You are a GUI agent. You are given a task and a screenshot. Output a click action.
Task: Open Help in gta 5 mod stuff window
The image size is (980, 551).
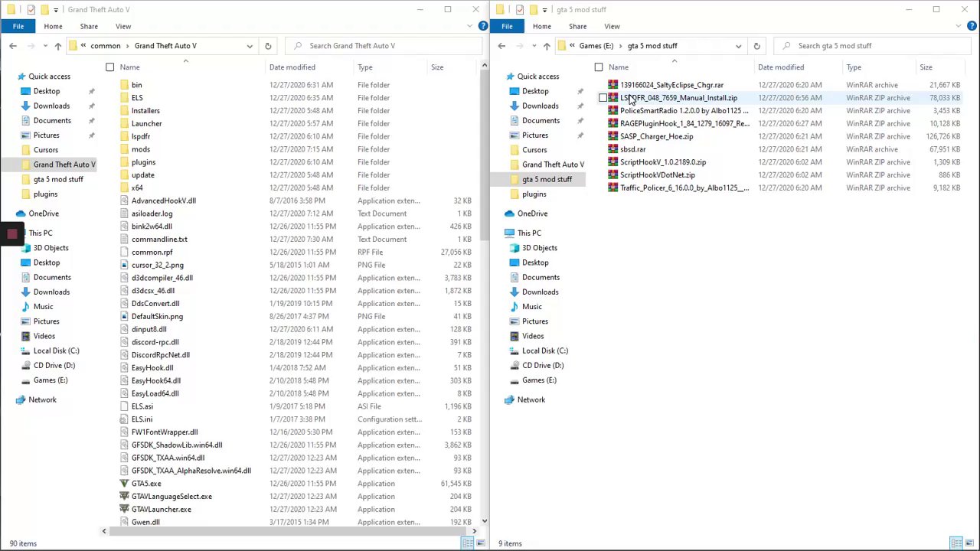click(972, 26)
